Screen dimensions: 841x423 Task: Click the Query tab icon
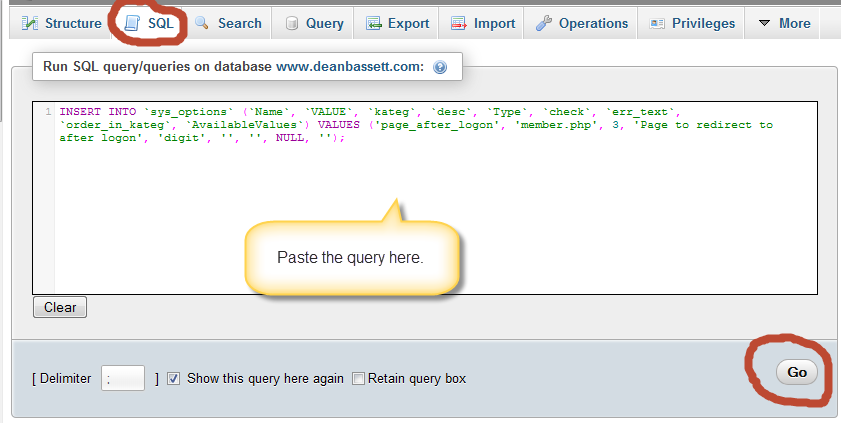[292, 23]
